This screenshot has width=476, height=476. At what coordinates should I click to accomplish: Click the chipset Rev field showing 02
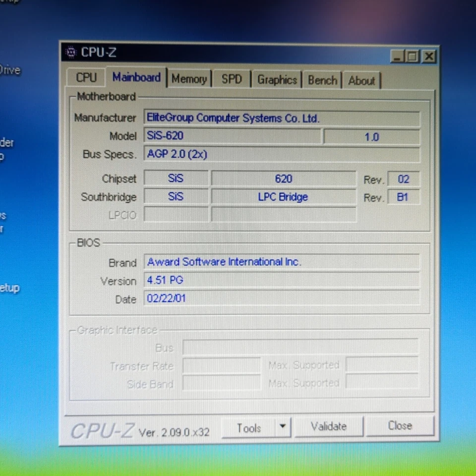click(x=403, y=179)
